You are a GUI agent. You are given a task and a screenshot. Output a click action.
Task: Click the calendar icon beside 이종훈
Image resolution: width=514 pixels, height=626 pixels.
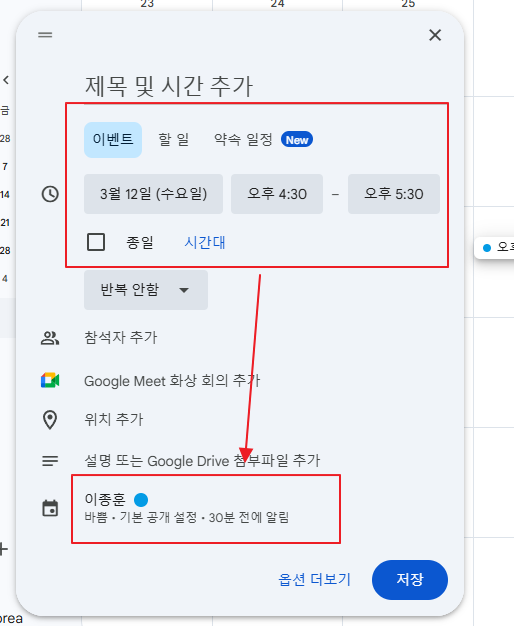click(x=50, y=508)
